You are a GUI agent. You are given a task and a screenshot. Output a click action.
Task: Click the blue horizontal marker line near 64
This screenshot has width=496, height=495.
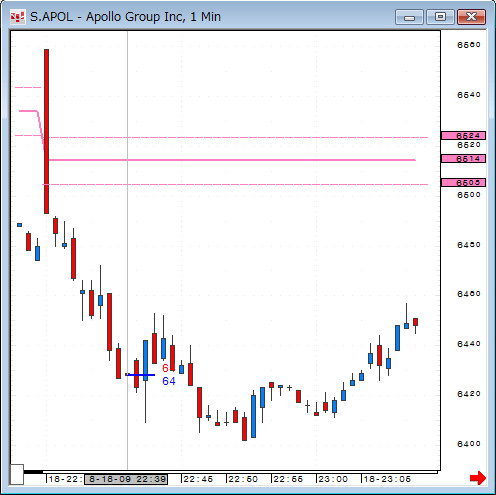140,375
